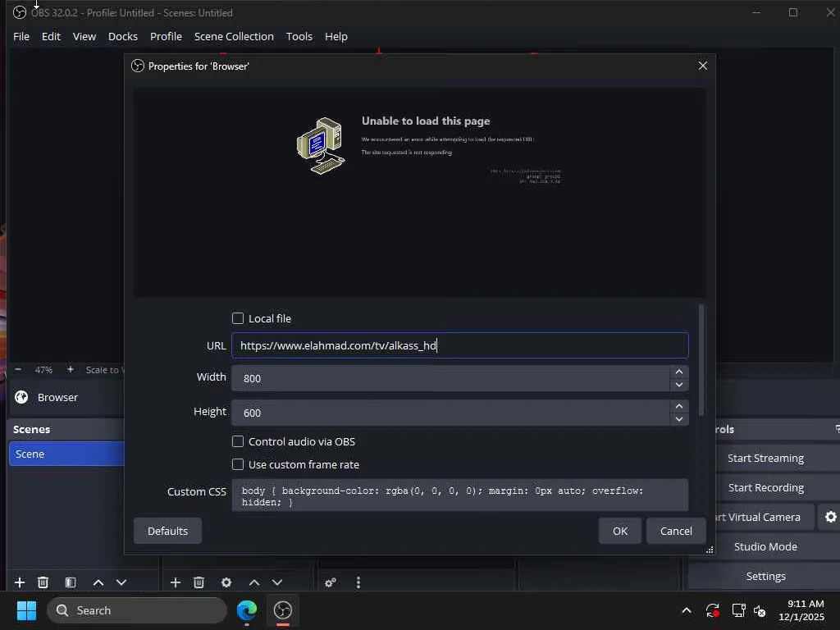Open source properties gear icon
Viewport: 840px width, 630px height.
(x=226, y=582)
